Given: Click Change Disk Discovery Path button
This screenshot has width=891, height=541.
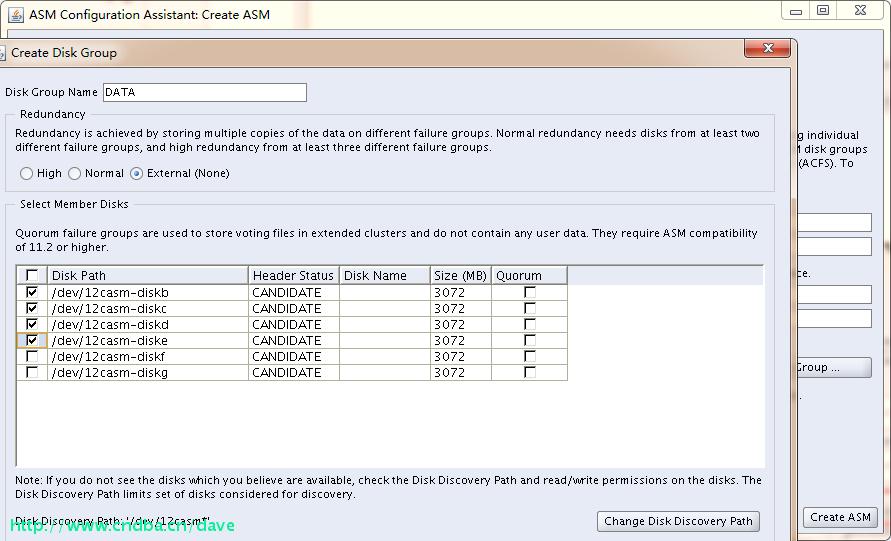Looking at the screenshot, I should point(678,521).
